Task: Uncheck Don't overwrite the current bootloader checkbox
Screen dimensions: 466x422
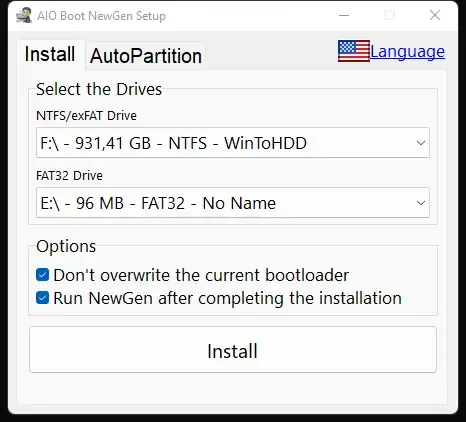Action: tap(42, 275)
